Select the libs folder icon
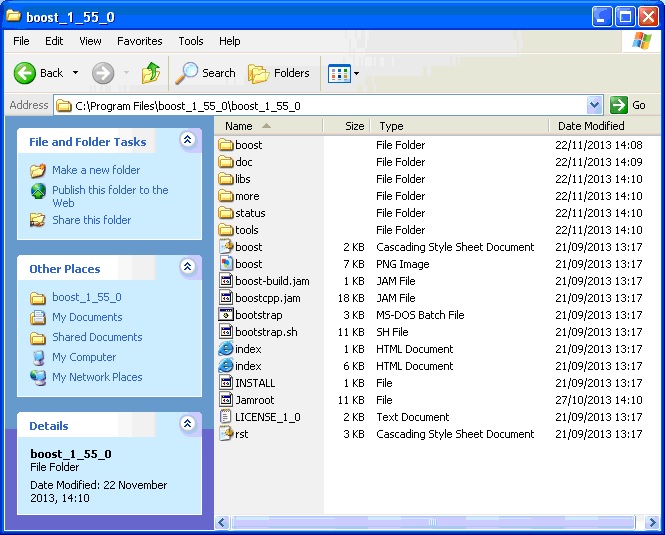 226,179
